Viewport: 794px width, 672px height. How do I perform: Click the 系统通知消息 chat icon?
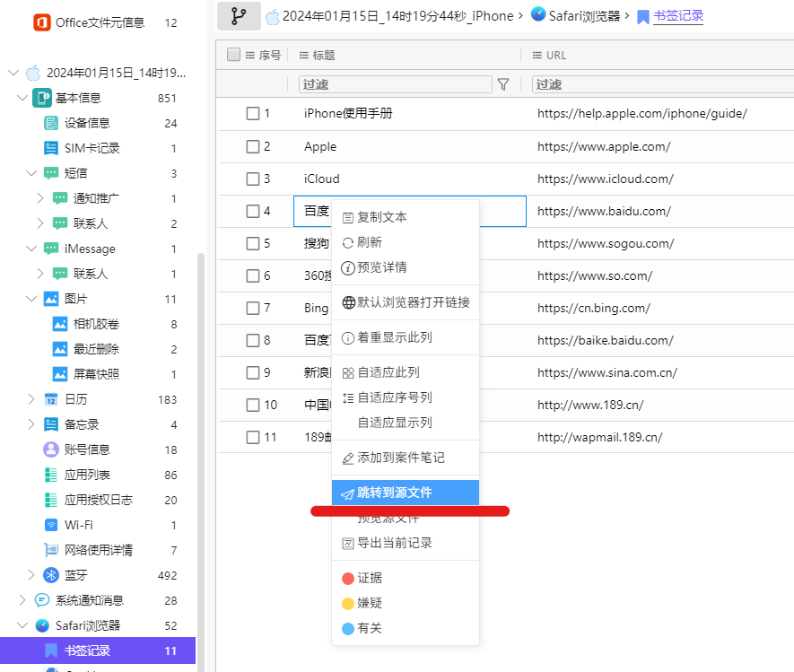tap(42, 600)
